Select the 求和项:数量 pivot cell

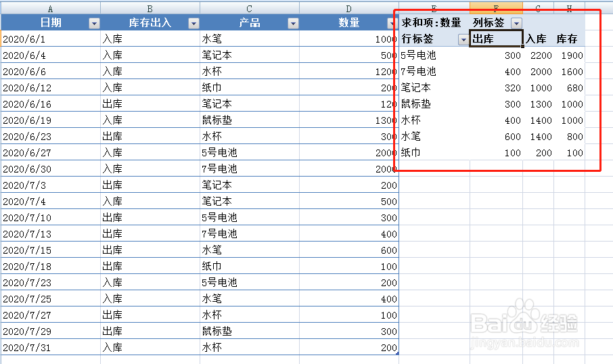pyautogui.click(x=434, y=23)
